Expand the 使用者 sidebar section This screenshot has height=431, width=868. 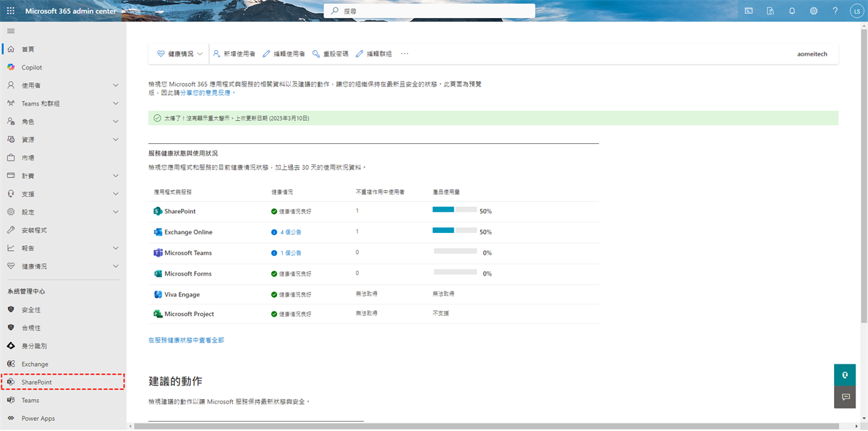pos(63,85)
